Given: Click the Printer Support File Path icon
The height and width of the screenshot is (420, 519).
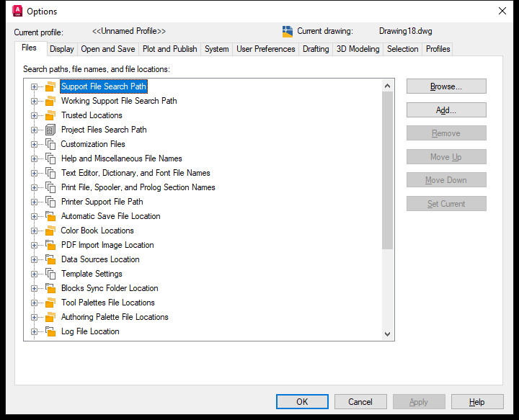Looking at the screenshot, I should pyautogui.click(x=50, y=202).
